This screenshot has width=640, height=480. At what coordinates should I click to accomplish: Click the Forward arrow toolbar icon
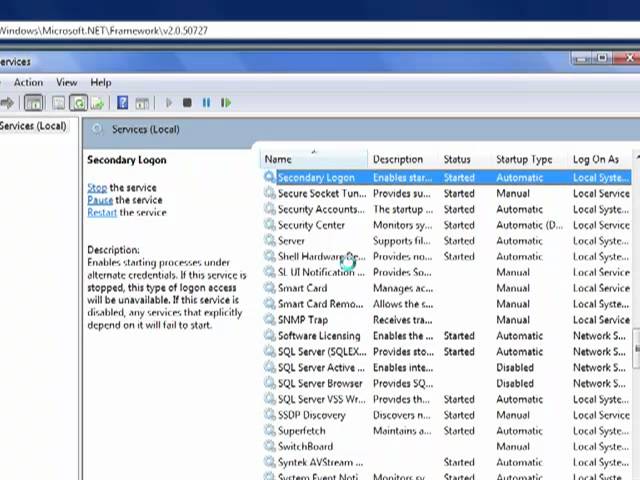(7, 103)
